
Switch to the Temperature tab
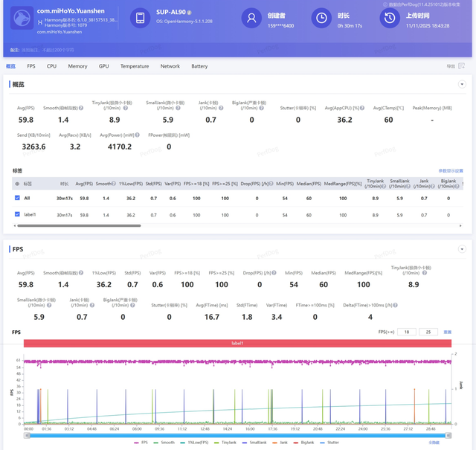[x=135, y=66]
